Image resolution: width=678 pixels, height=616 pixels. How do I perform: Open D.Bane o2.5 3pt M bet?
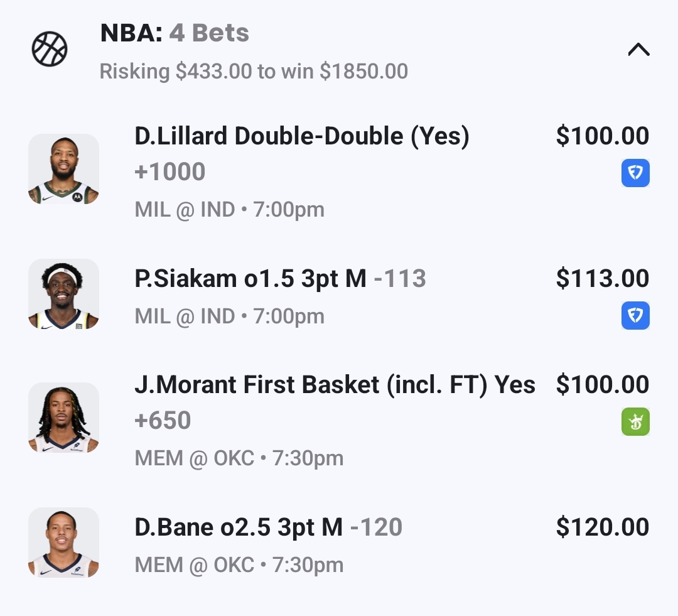point(239,527)
